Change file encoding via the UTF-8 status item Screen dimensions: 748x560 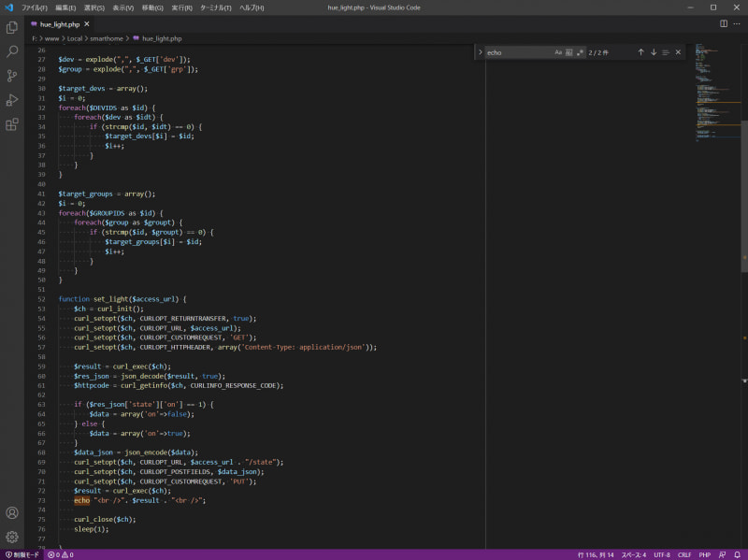pos(662,553)
